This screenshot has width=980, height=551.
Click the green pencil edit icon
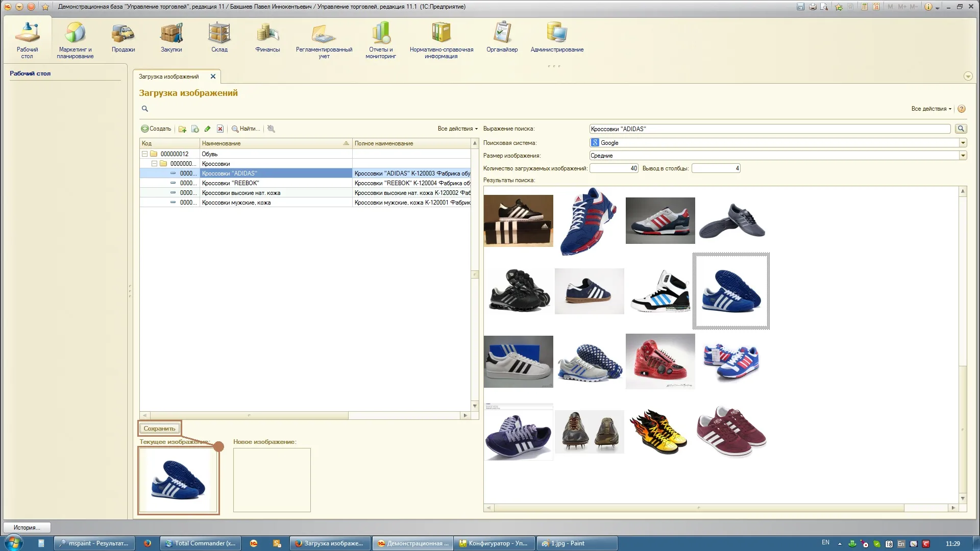point(207,129)
